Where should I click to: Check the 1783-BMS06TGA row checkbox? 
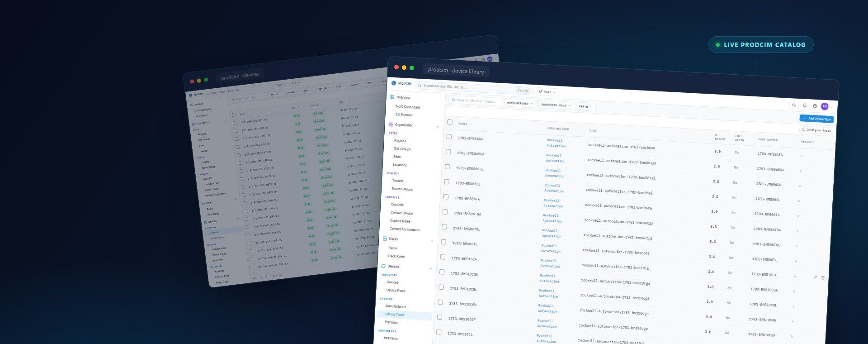pos(445,212)
